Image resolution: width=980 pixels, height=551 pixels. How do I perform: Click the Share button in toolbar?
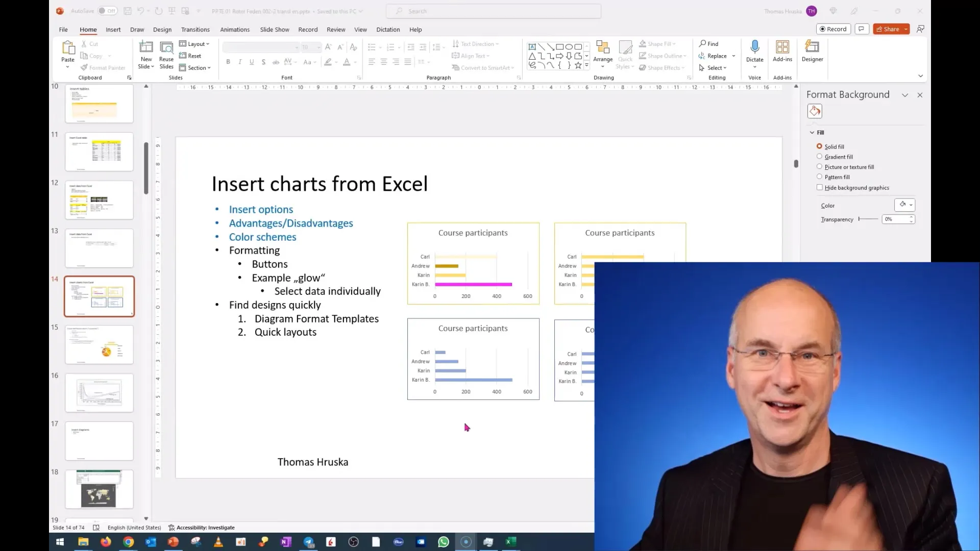pyautogui.click(x=889, y=29)
